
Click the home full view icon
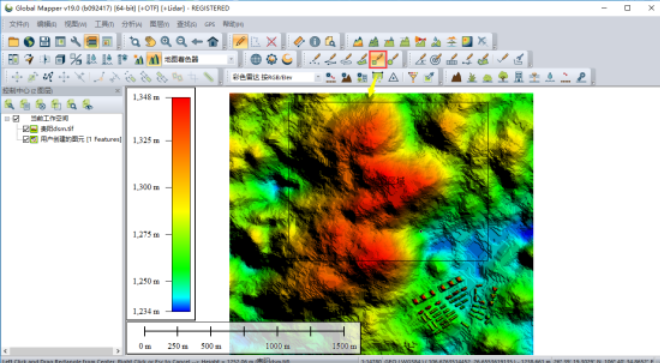pyautogui.click(x=213, y=42)
